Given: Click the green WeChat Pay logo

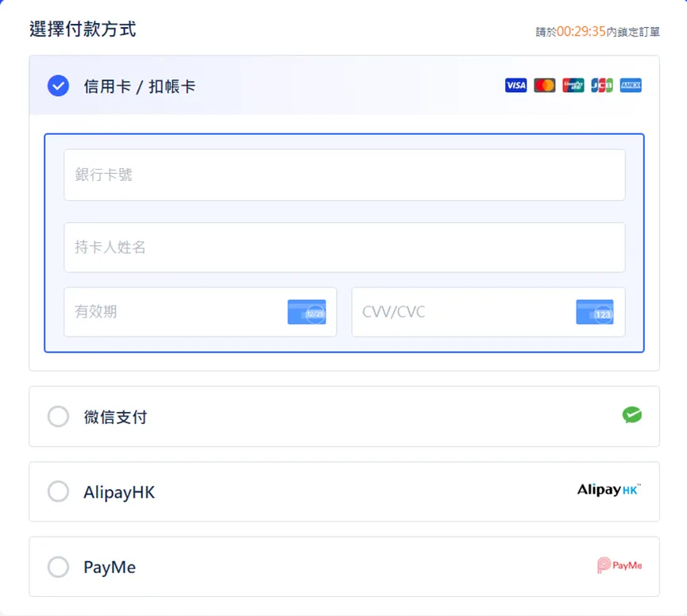Looking at the screenshot, I should point(631,414).
